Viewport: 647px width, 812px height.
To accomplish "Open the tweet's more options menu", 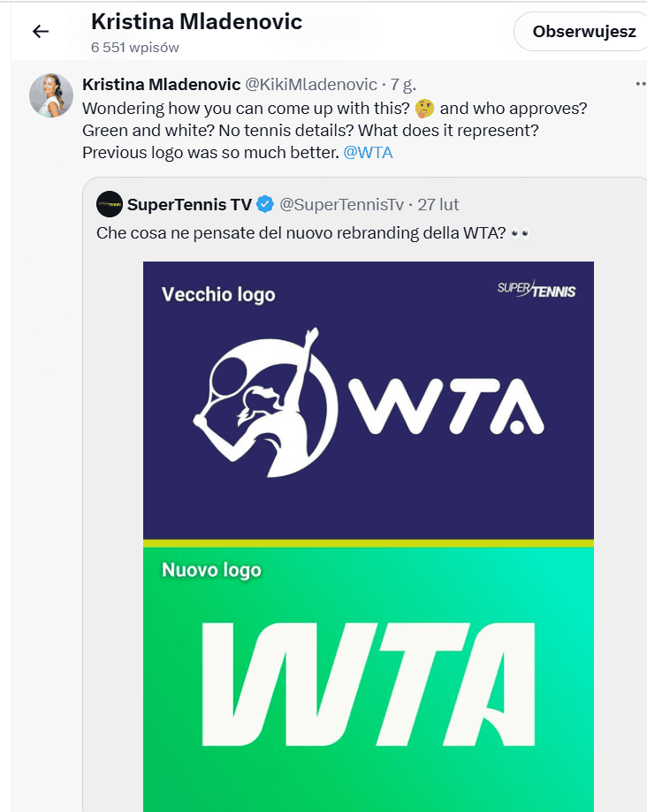I will pyautogui.click(x=640, y=85).
